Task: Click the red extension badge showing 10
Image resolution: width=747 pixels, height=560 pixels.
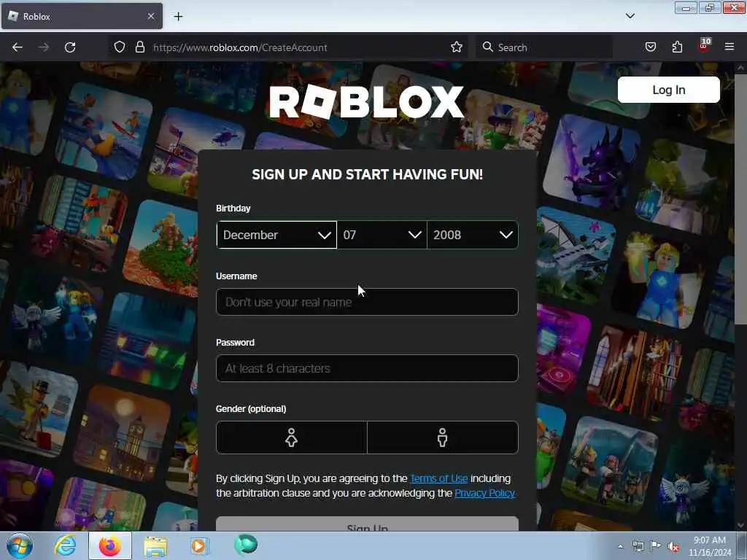Action: [x=704, y=46]
